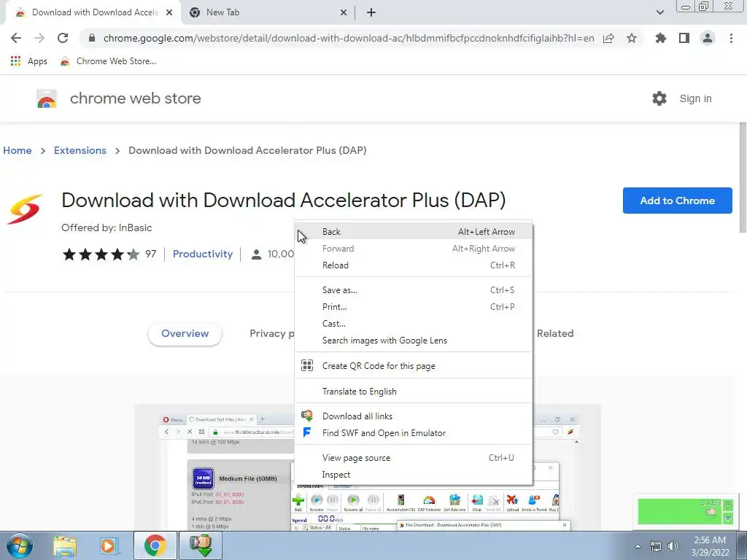The width and height of the screenshot is (747, 560).
Task: Click the volume speaker tray icon
Action: (673, 546)
